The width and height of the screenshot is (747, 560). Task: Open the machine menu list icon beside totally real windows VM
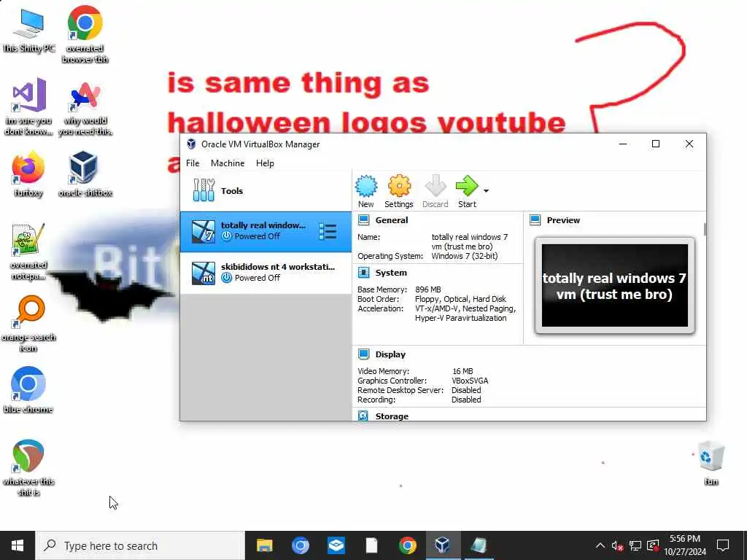328,231
